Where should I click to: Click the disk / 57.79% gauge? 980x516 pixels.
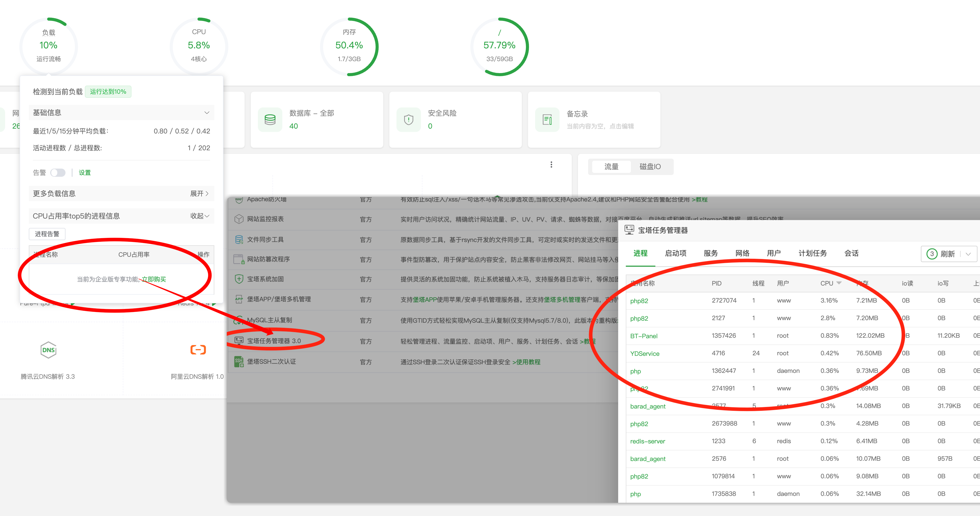tap(499, 47)
